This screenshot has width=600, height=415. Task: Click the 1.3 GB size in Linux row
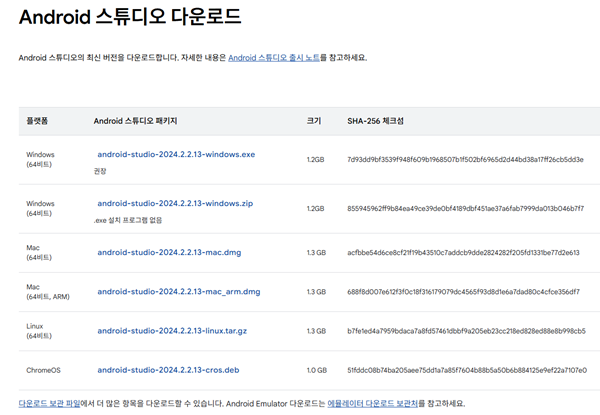tap(316, 331)
